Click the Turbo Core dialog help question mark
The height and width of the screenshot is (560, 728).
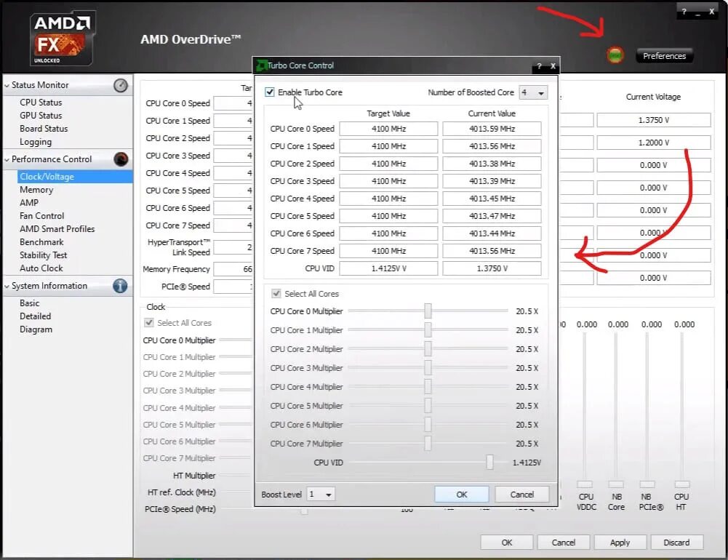click(x=539, y=66)
